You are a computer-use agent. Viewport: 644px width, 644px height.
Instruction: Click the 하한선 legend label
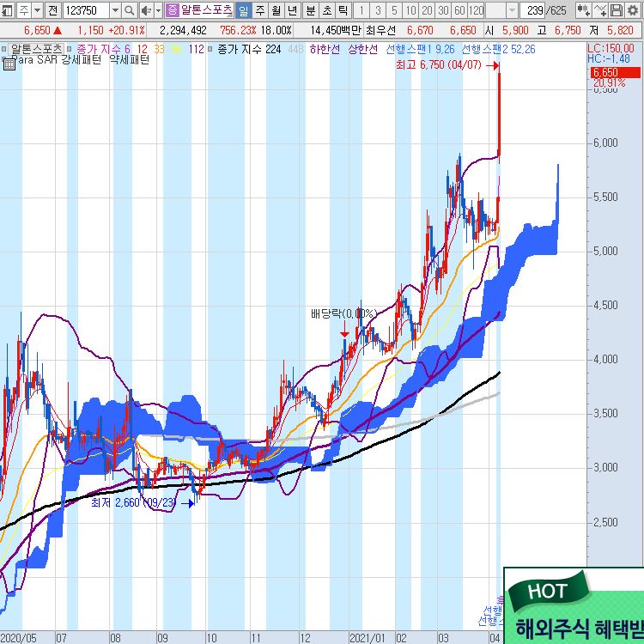325,49
